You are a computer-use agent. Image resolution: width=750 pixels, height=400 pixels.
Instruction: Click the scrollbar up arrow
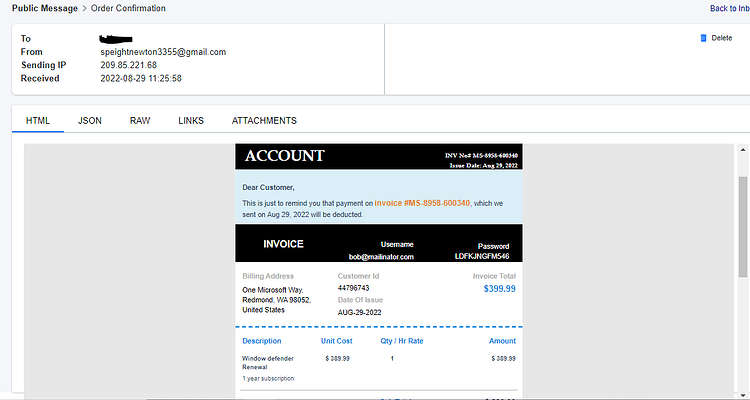point(743,150)
